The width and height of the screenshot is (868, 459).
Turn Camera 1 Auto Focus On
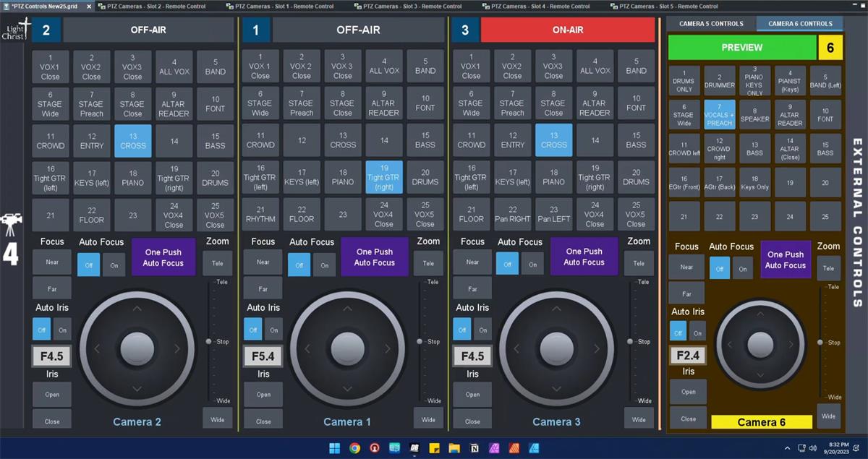tap(325, 265)
